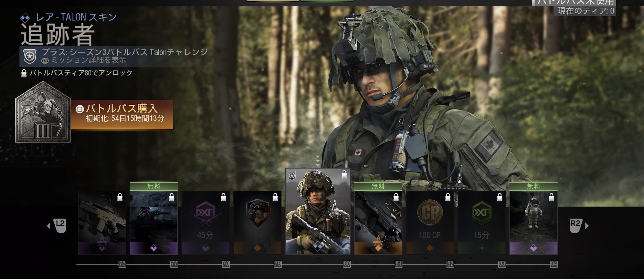This screenshot has width=644, height=279.
Task: Open the tier 76 assault rifle blueprint card
Action: pos(102,223)
